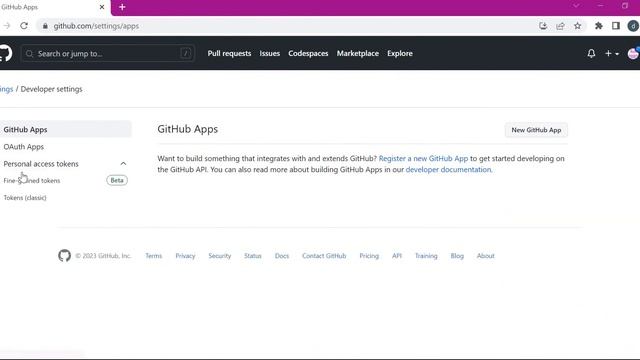The height and width of the screenshot is (360, 640).
Task: Follow Register a new GitHub App link
Action: 423,158
